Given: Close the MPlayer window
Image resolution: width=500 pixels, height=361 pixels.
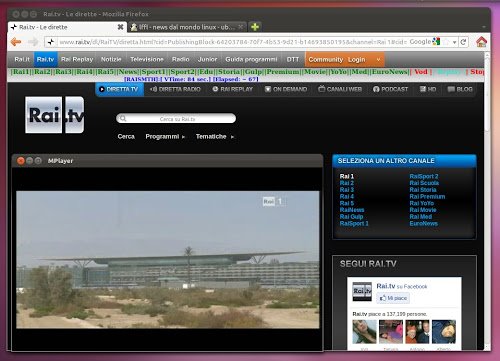Looking at the screenshot, I should [21, 161].
